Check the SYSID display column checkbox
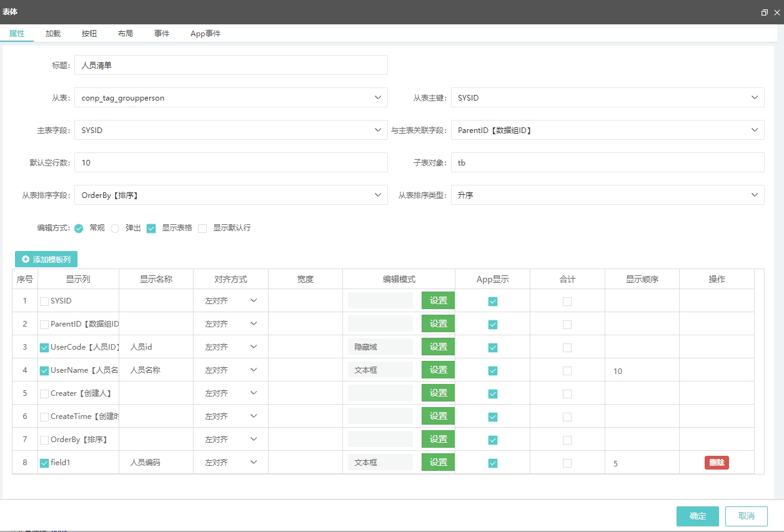Viewport: 784px width, 532px height. [44, 301]
